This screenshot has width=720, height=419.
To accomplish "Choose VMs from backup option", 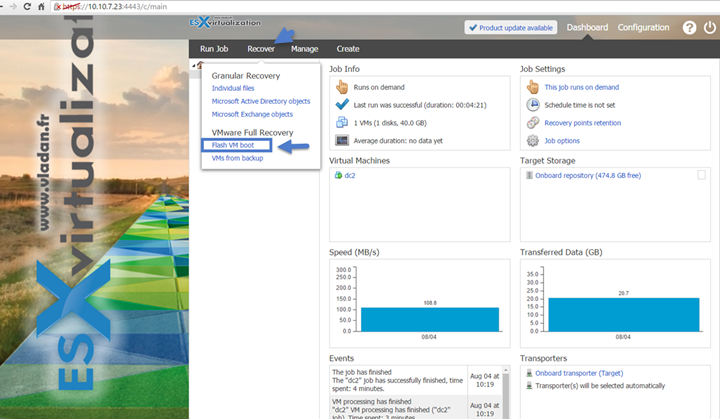I will click(x=237, y=158).
